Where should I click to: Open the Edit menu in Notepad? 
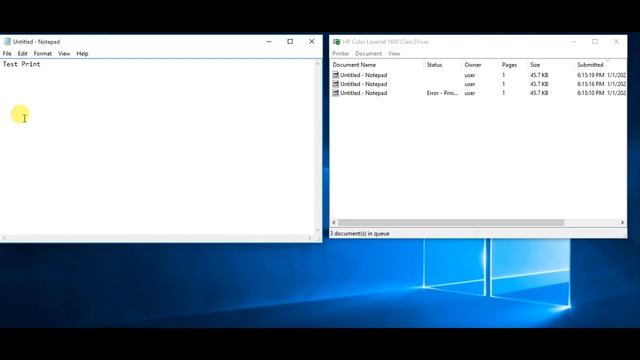[22, 53]
